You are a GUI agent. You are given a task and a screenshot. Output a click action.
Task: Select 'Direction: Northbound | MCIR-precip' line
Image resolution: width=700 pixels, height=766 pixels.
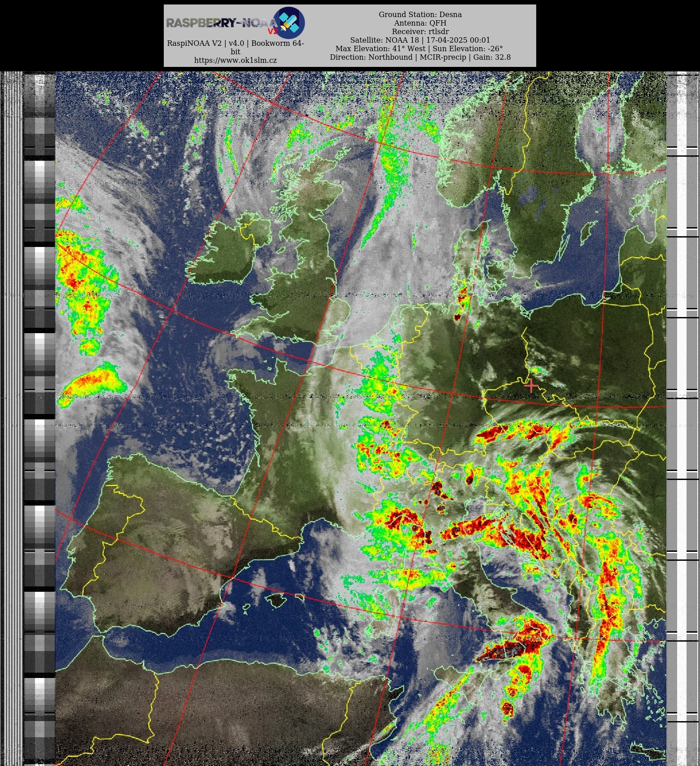pos(420,57)
